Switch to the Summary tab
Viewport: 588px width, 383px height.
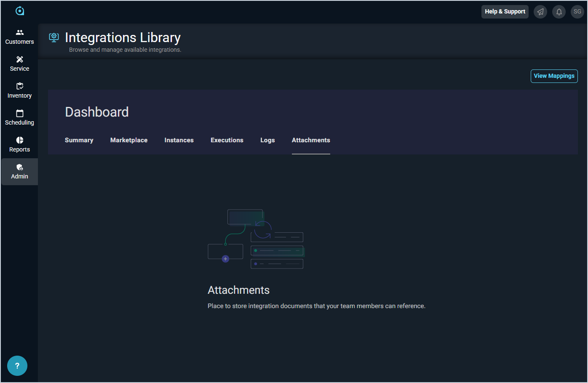[79, 140]
